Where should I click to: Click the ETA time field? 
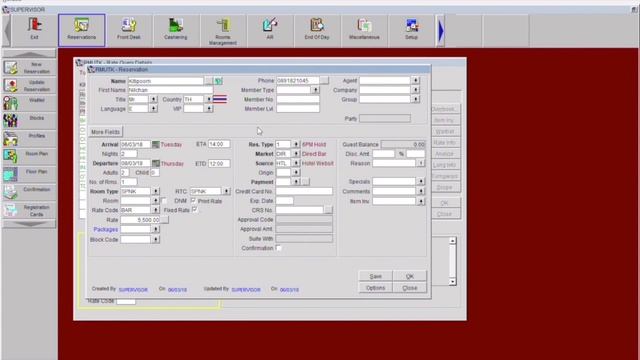tap(219, 144)
